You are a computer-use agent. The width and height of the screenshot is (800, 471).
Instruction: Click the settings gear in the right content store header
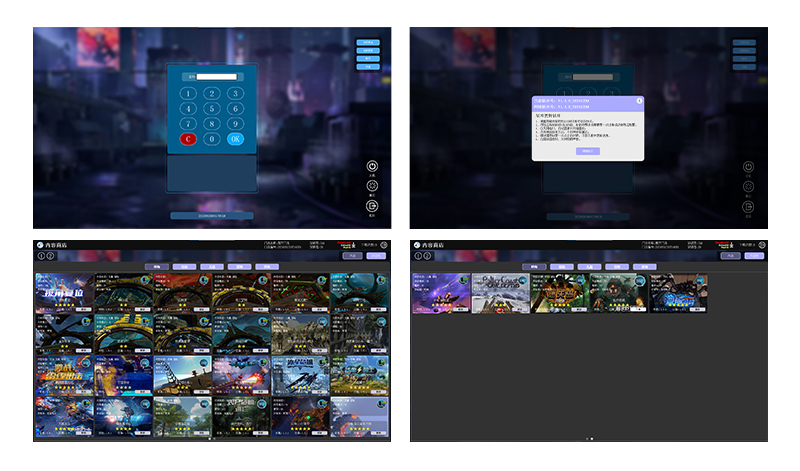click(761, 244)
